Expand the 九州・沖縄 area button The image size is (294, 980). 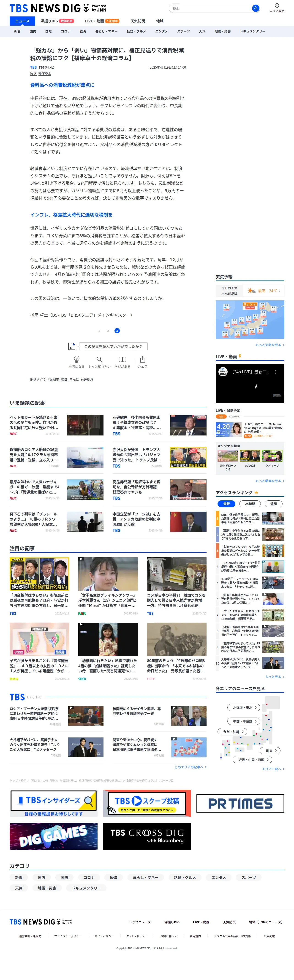coord(233,732)
